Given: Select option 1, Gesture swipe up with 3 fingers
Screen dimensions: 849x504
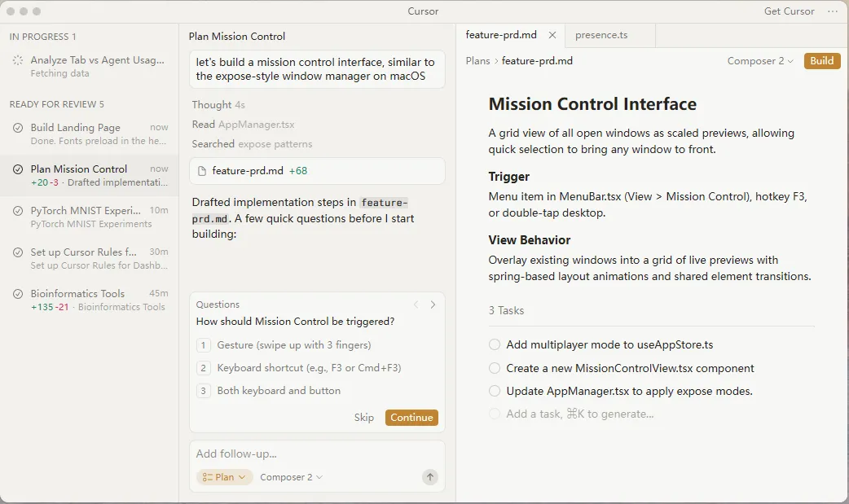Looking at the screenshot, I should coord(317,345).
